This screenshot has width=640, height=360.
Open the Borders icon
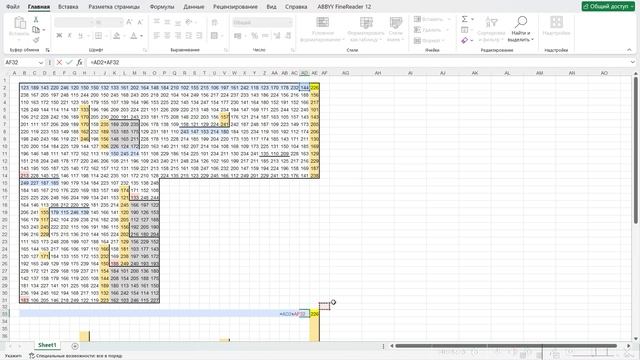(98, 36)
